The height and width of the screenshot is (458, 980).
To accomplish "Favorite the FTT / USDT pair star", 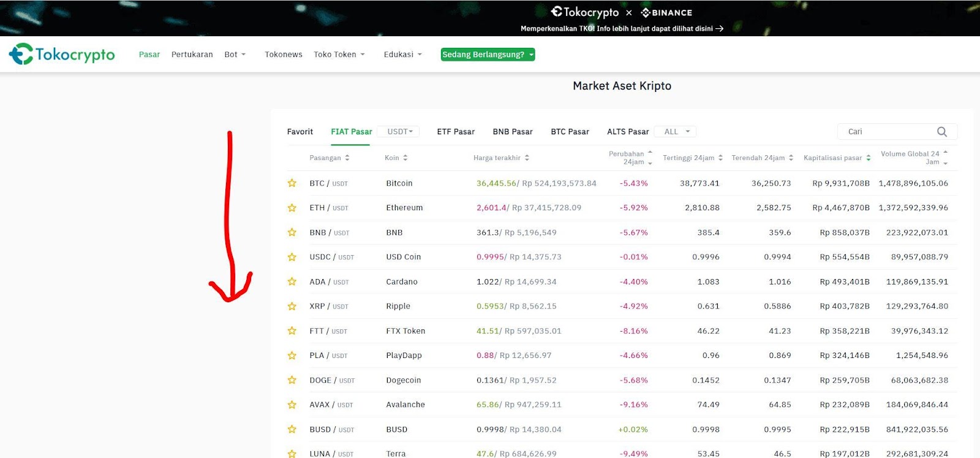I will (x=292, y=331).
